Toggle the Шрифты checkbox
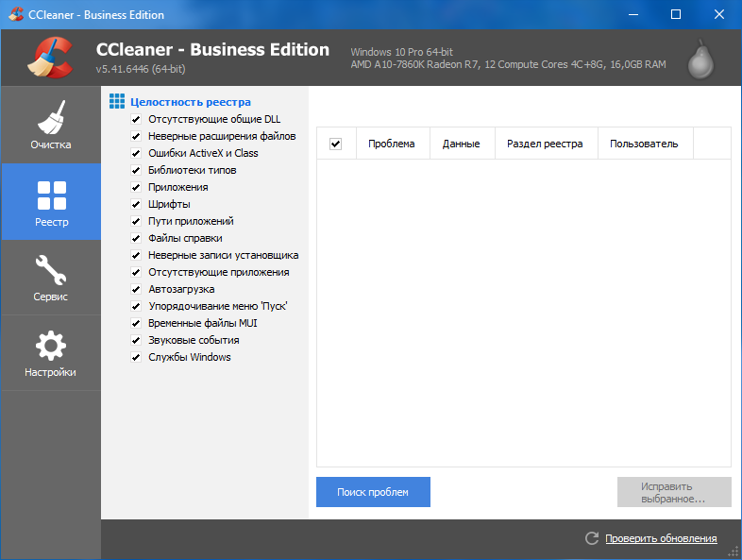Screen dimensions: 742x560 [136, 205]
